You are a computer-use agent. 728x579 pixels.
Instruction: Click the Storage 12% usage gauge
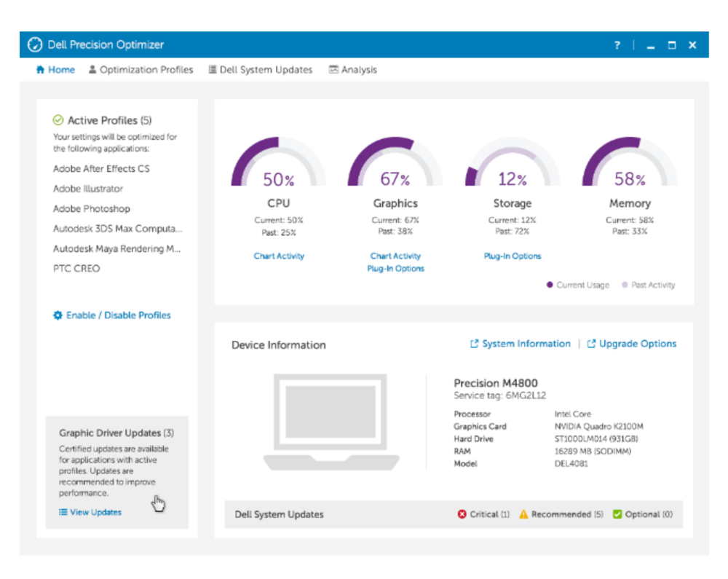point(512,162)
